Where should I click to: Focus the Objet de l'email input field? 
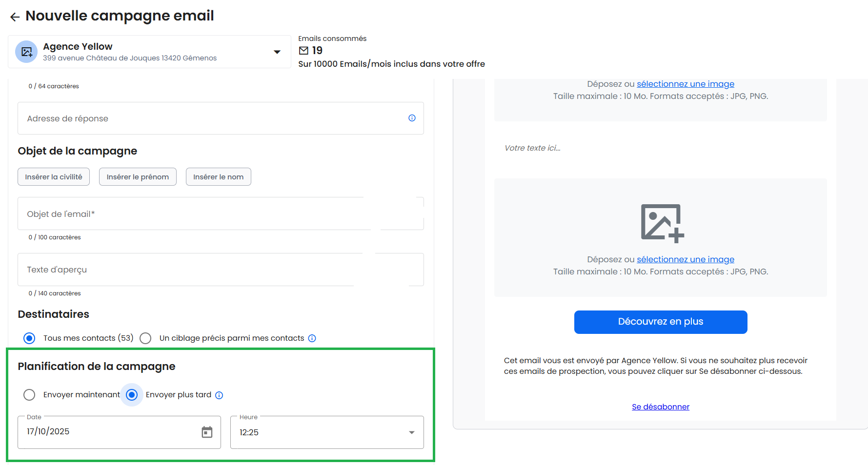[x=195, y=214]
